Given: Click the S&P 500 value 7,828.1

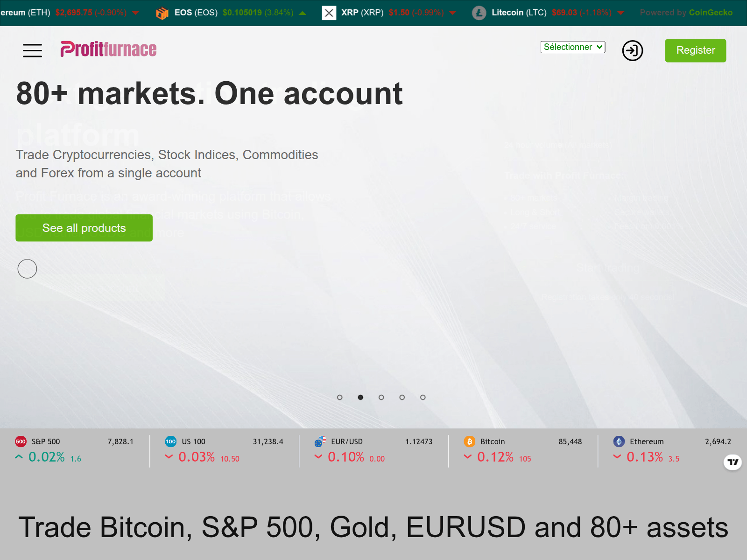Looking at the screenshot, I should [120, 441].
